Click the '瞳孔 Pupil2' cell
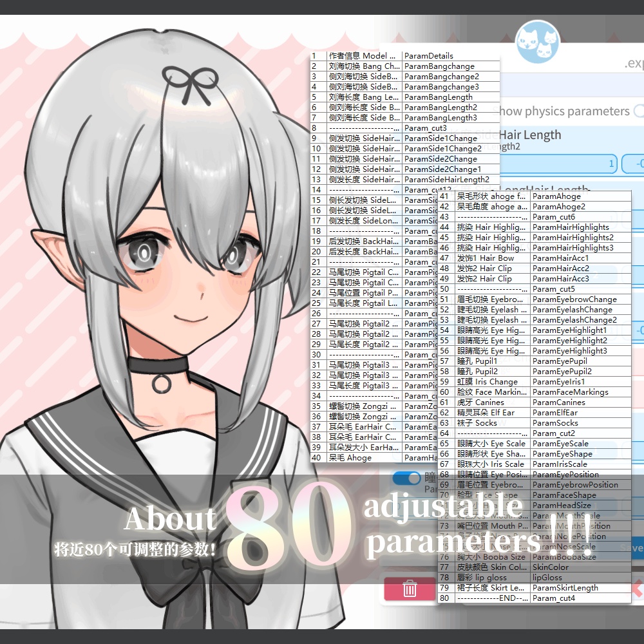 point(493,372)
